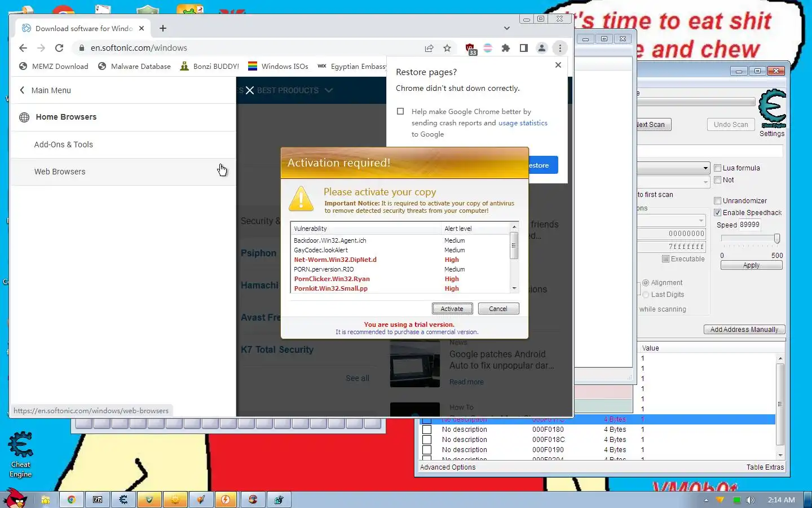Bookmark this page with the star icon
This screenshot has width=812, height=508.
pos(447,48)
